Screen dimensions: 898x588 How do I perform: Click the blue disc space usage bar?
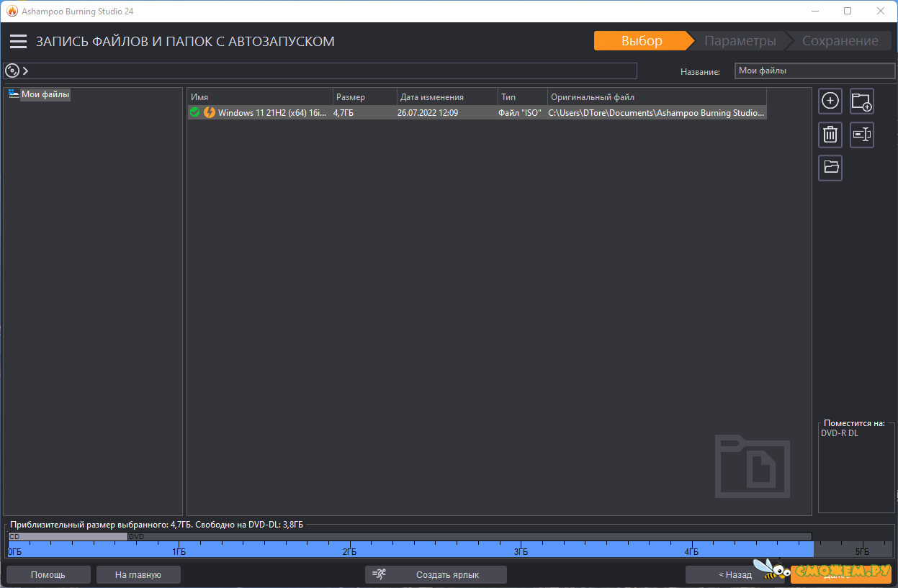[410, 549]
